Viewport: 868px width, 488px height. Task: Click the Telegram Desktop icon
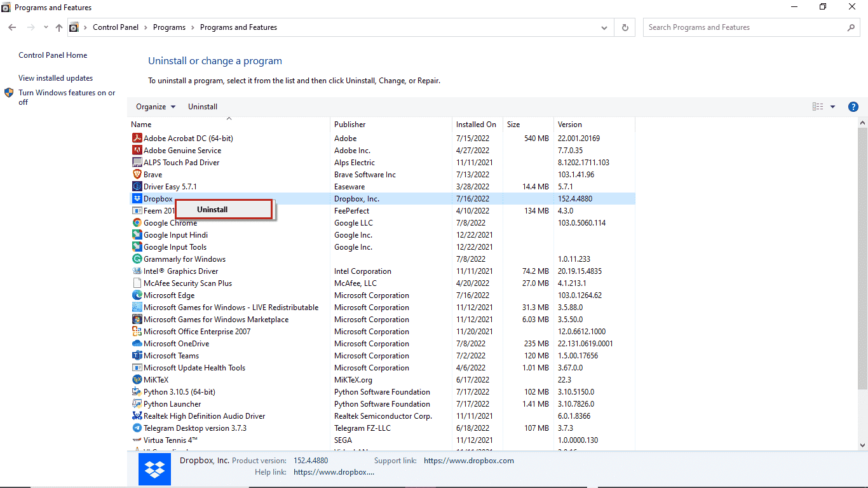pyautogui.click(x=137, y=428)
